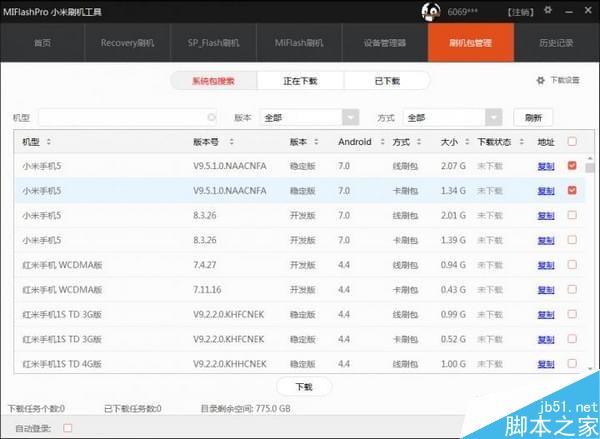Open 下载设置 download settings
The height and width of the screenshot is (439, 600).
[558, 80]
